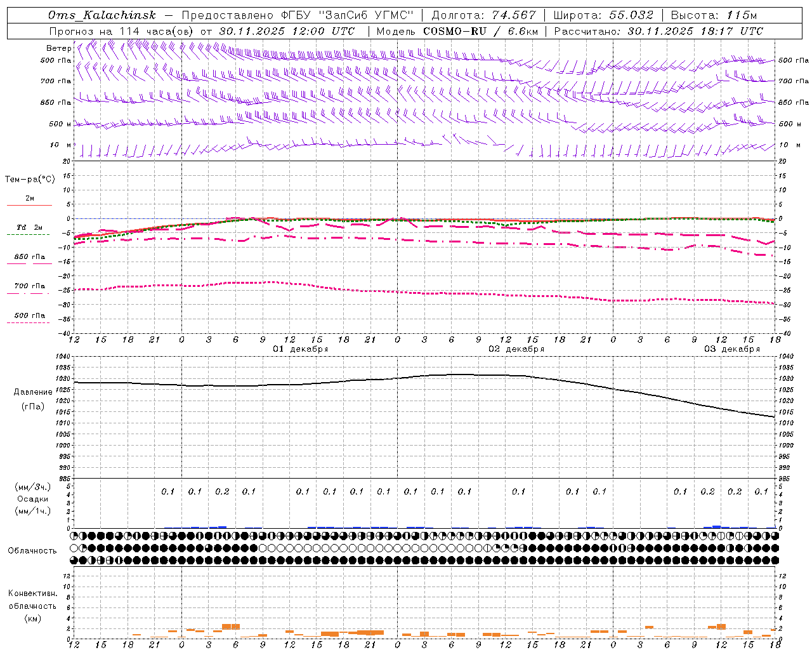Click the (мм/3ч.) precipitation unit label
This screenshot has width=812, height=650.
coord(34,487)
